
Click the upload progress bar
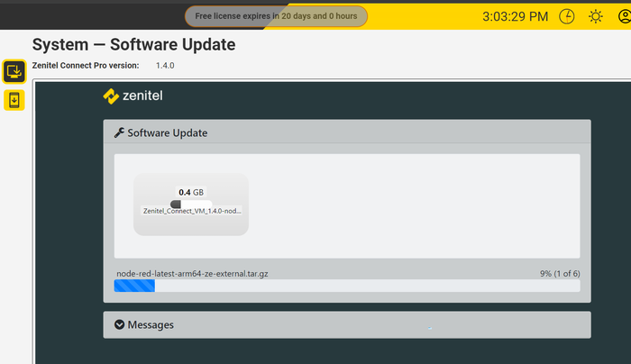347,286
